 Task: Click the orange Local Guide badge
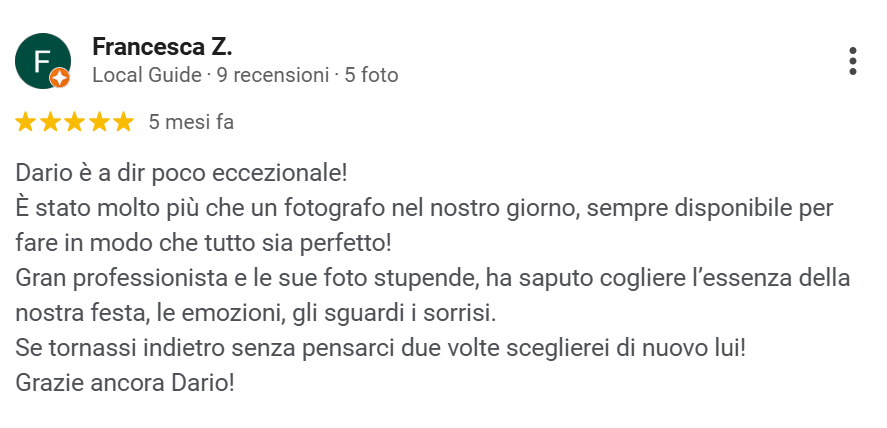(60, 77)
